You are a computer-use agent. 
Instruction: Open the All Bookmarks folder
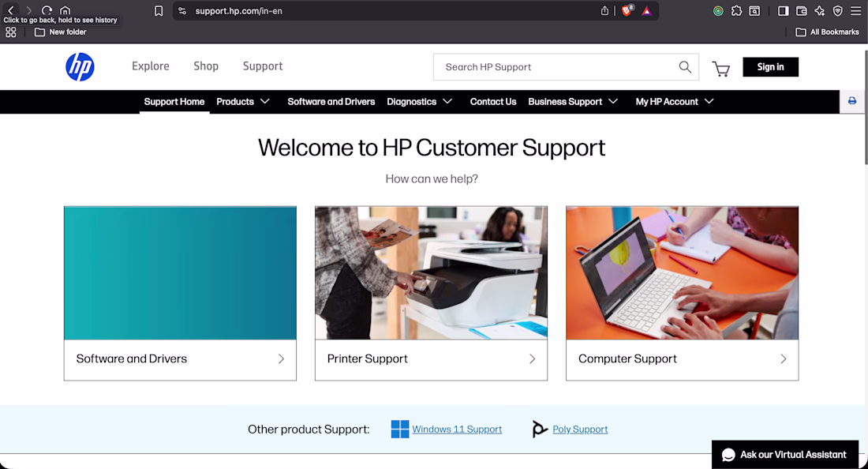tap(828, 32)
